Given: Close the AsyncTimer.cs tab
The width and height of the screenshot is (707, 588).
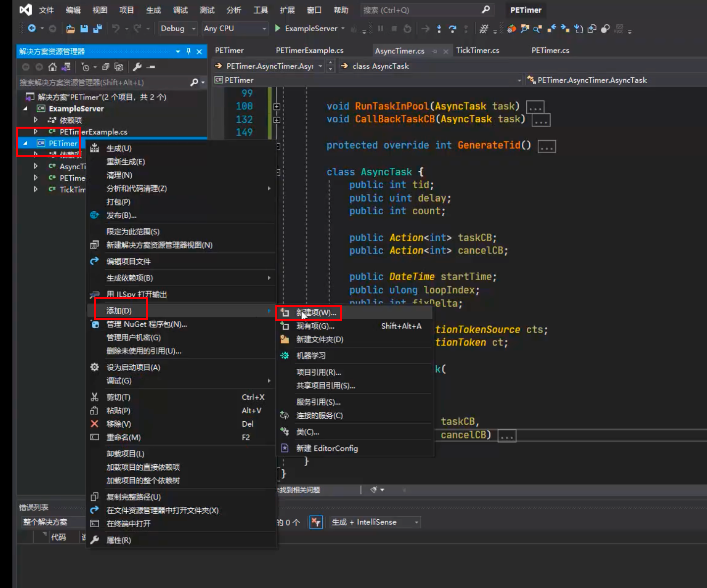Looking at the screenshot, I should point(446,51).
